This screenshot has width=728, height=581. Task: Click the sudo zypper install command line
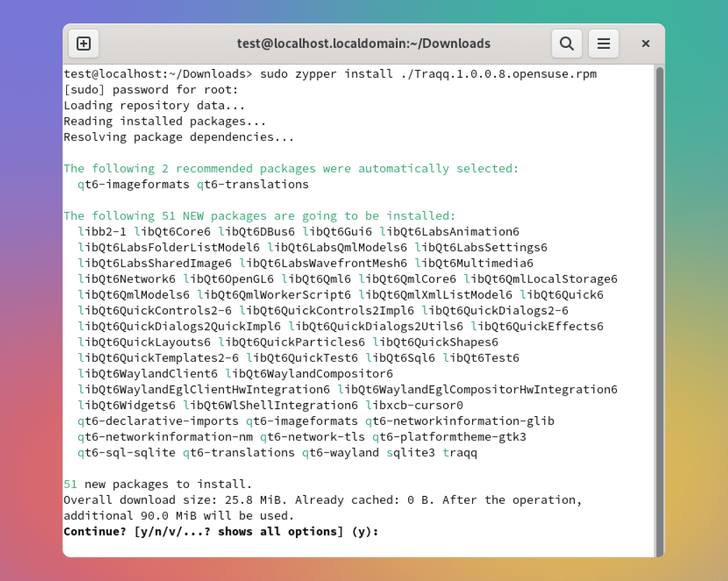coord(330,74)
